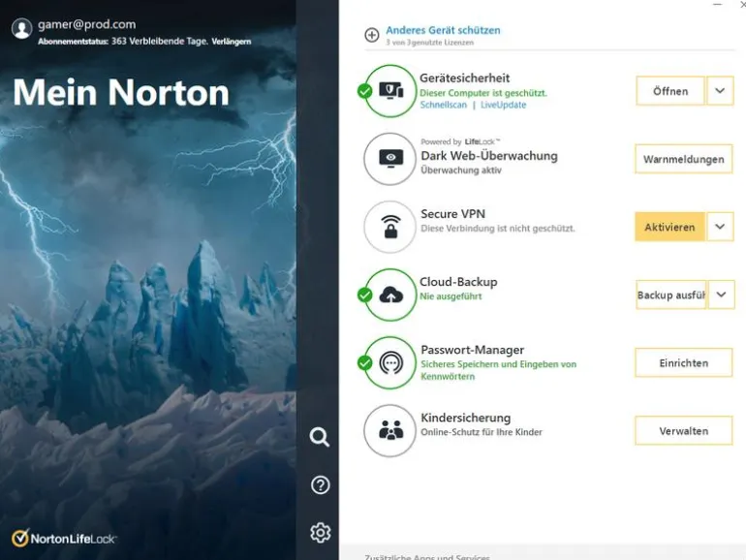Open the help question mark icon
The image size is (746, 560).
(320, 484)
